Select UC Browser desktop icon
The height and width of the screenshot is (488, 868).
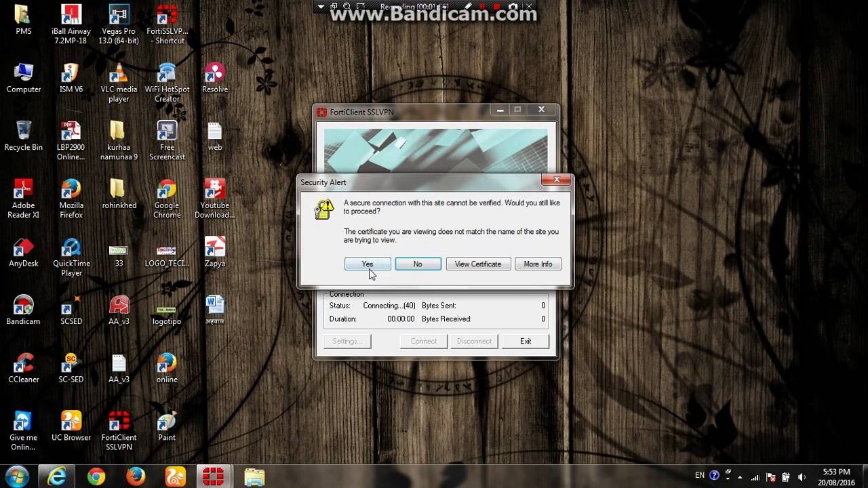click(71, 426)
